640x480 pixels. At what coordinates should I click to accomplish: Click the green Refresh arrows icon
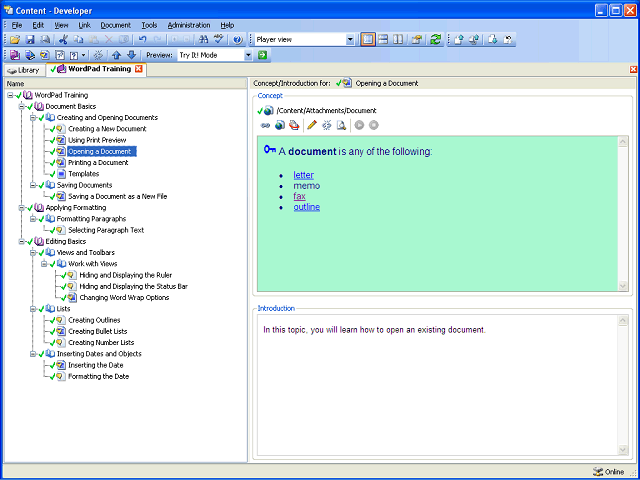(x=435, y=40)
